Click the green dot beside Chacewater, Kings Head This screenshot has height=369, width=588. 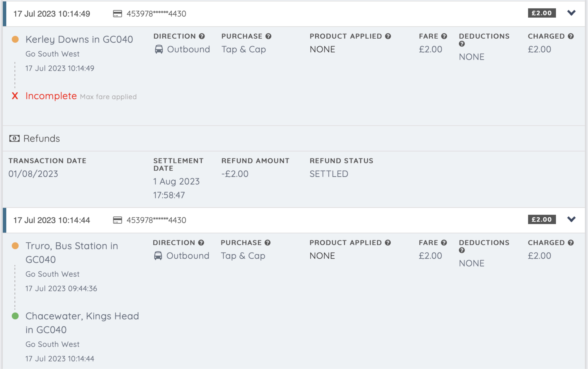pyautogui.click(x=16, y=316)
